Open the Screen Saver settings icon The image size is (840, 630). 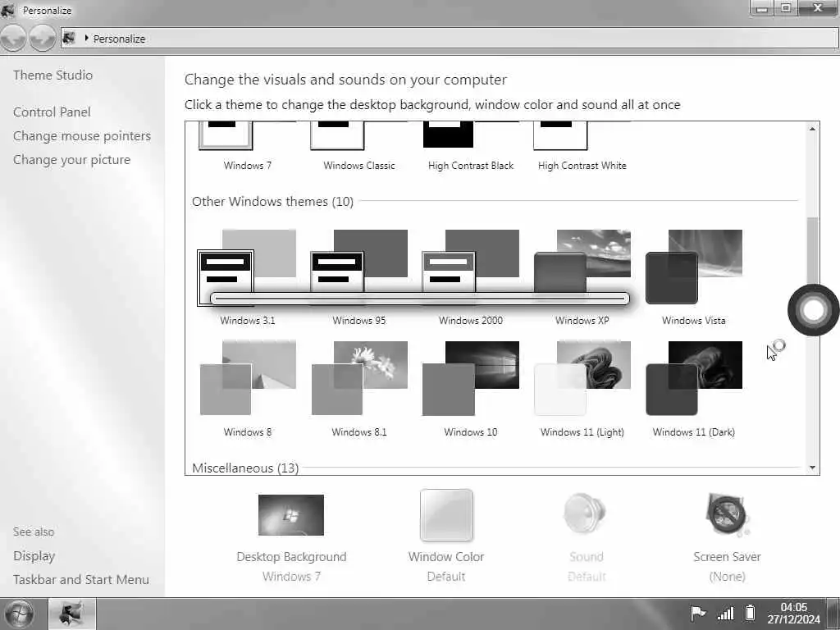[727, 515]
